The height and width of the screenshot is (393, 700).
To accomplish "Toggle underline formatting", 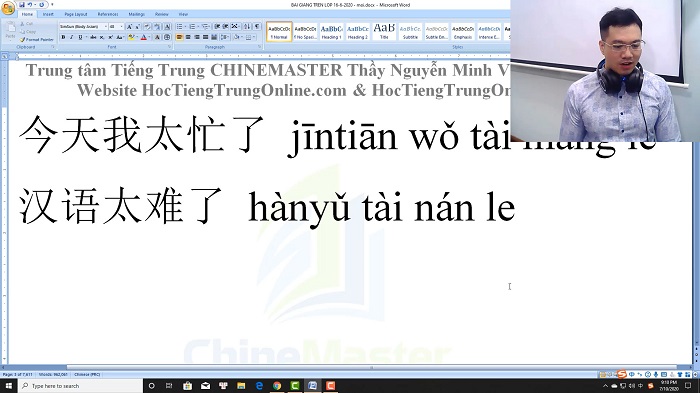I will [80, 37].
